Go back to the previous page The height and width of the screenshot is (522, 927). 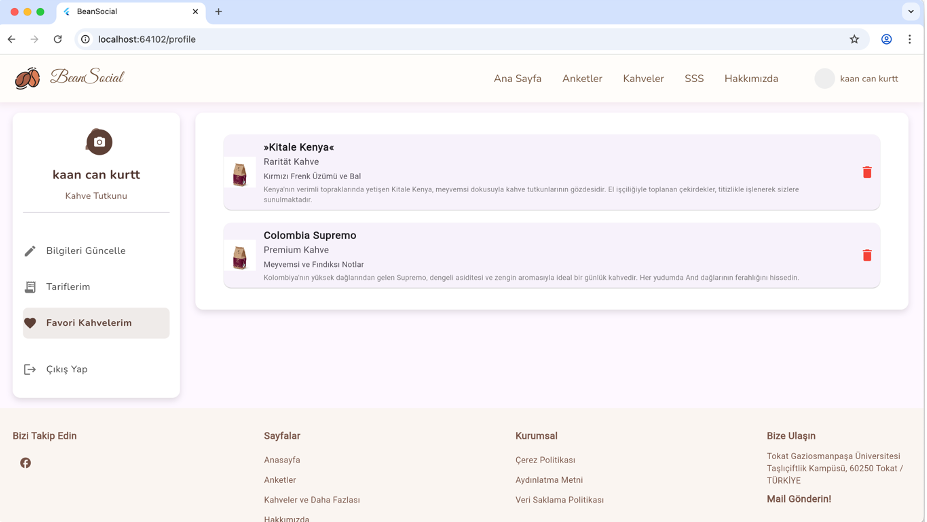(12, 39)
